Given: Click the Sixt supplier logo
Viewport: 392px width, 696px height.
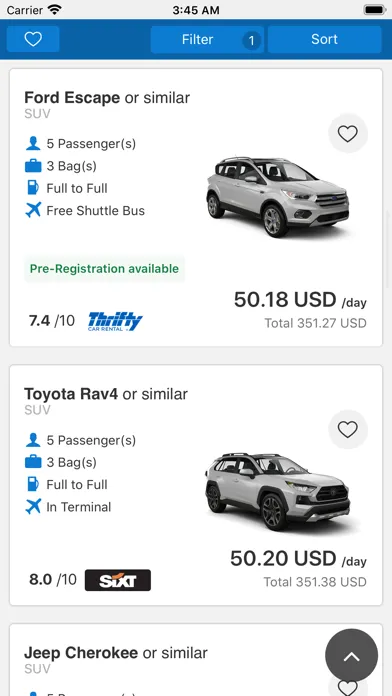Looking at the screenshot, I should pyautogui.click(x=118, y=580).
